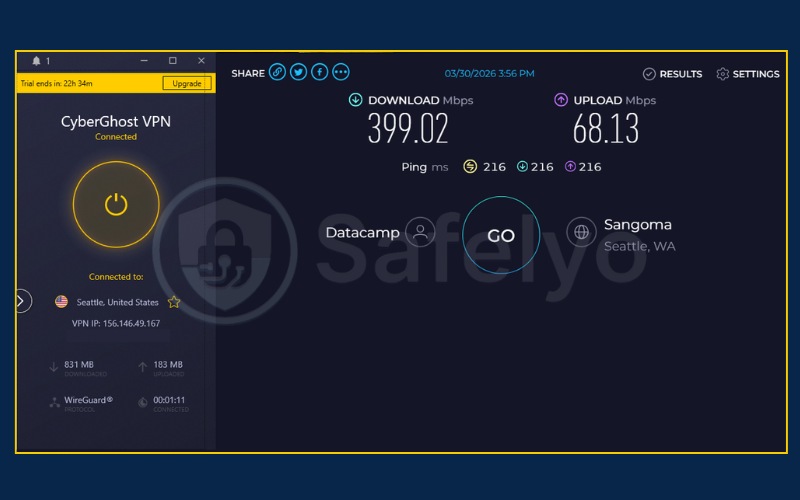Click the downloaded arrow icon

tap(54, 367)
